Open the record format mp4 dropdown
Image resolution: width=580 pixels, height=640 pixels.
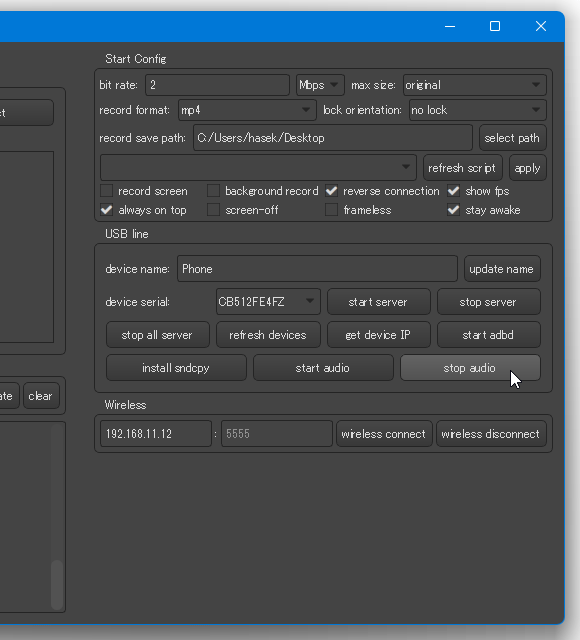tap(247, 110)
